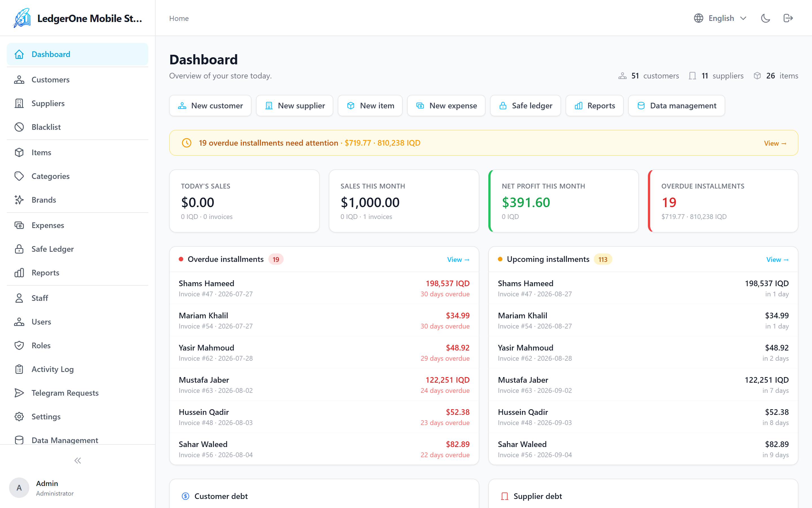Click the New item button
The width and height of the screenshot is (812, 508).
370,106
